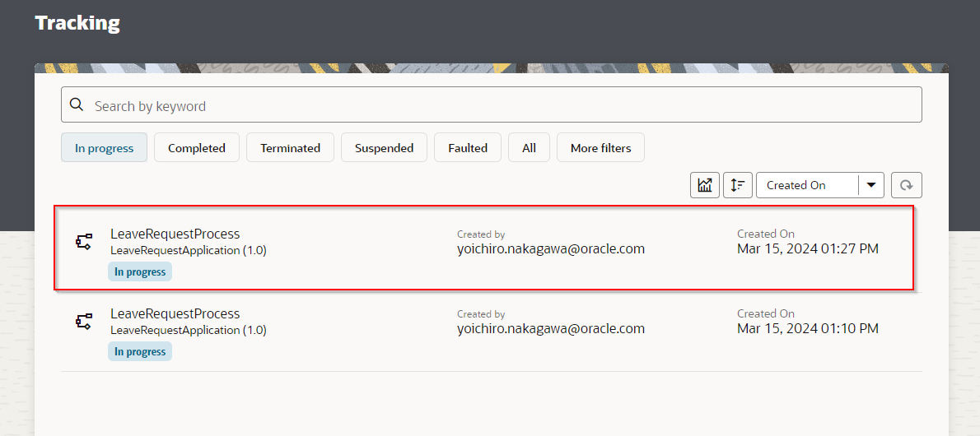Select the Completed filter
980x436 pixels.
197,148
